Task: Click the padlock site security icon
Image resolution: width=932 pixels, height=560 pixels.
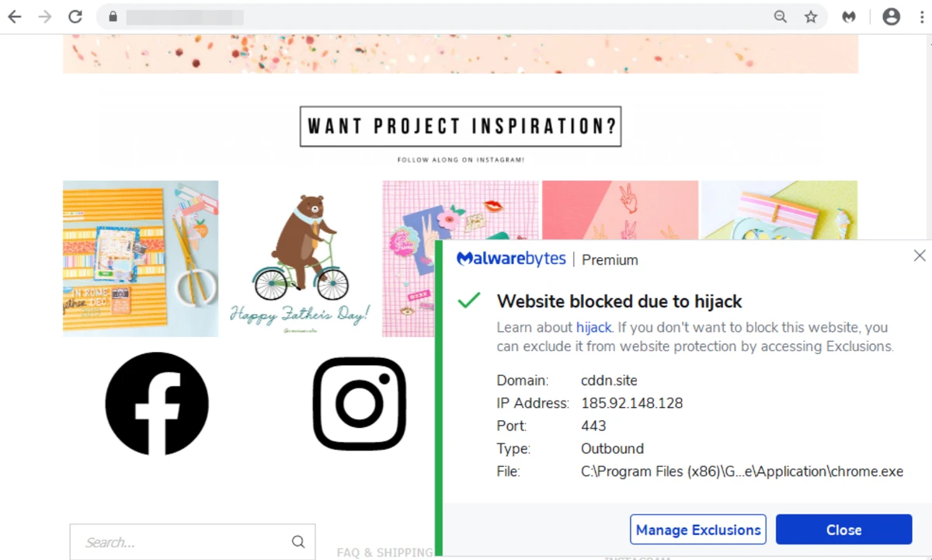Action: click(x=113, y=16)
